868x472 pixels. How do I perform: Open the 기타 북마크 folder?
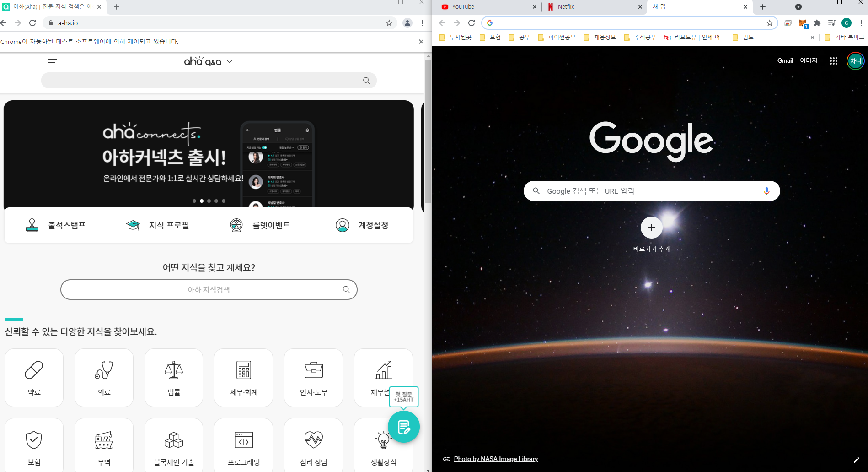(x=844, y=38)
